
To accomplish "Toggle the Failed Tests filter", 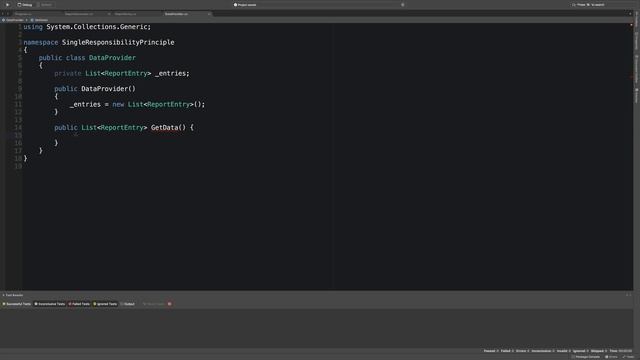I will [x=79, y=304].
